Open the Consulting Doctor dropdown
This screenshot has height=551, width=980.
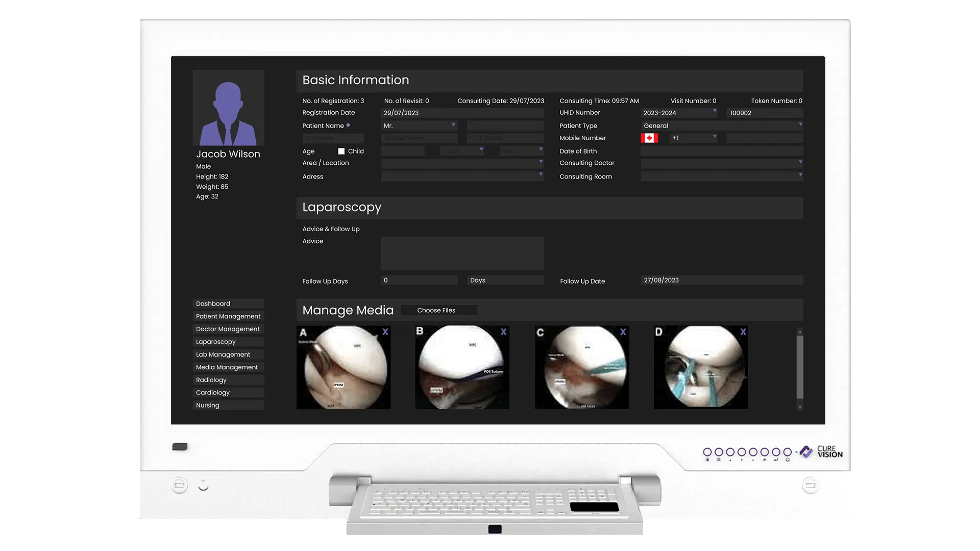(x=722, y=163)
